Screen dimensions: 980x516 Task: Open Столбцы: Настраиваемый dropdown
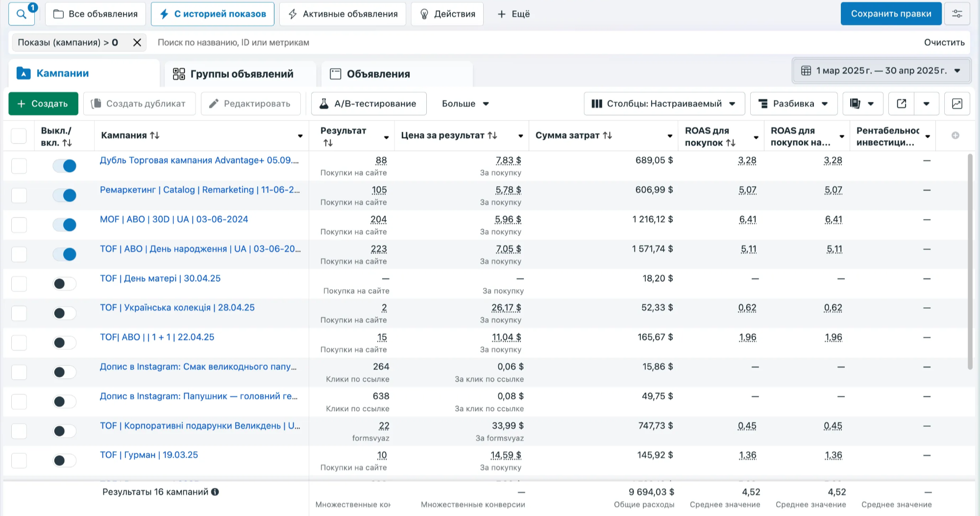[x=664, y=103]
